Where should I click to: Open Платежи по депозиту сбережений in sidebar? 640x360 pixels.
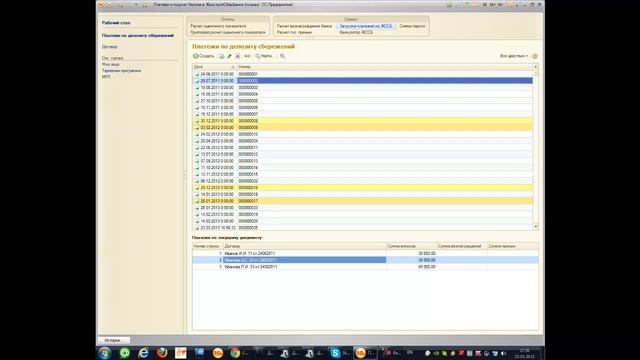pyautogui.click(x=138, y=36)
